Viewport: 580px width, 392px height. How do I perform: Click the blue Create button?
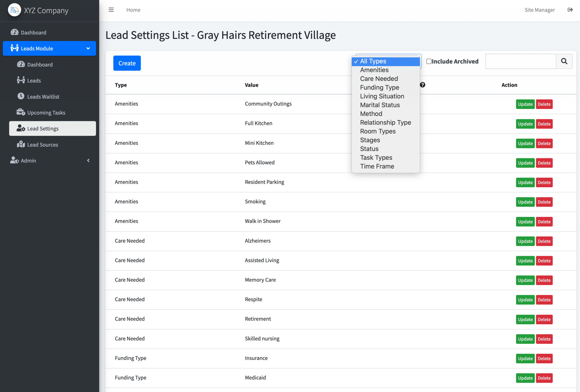point(127,63)
